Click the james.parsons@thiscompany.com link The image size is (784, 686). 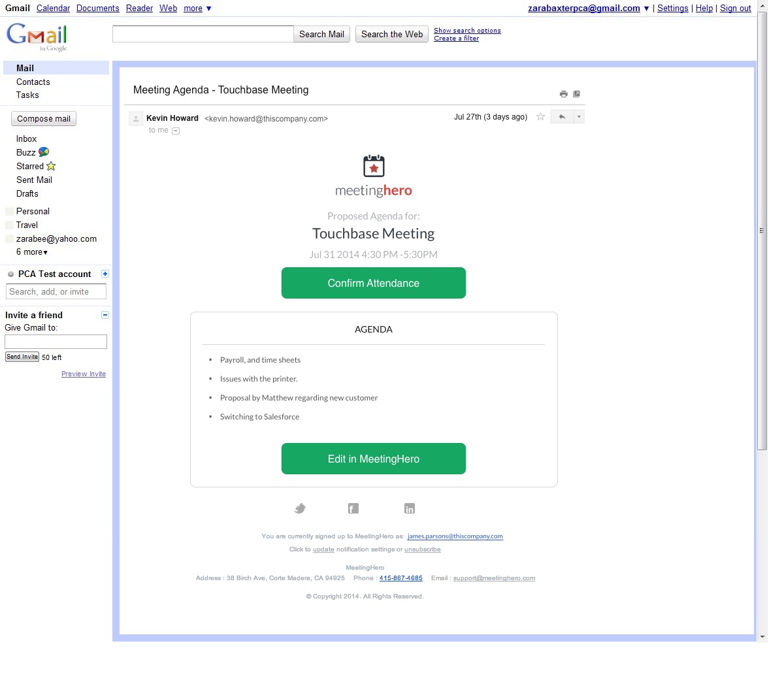(455, 536)
